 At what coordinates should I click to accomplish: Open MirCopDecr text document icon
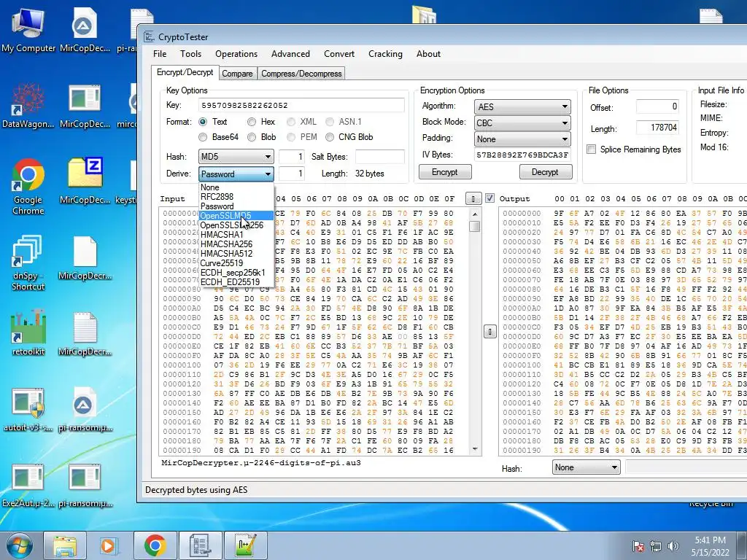pyautogui.click(x=85, y=333)
